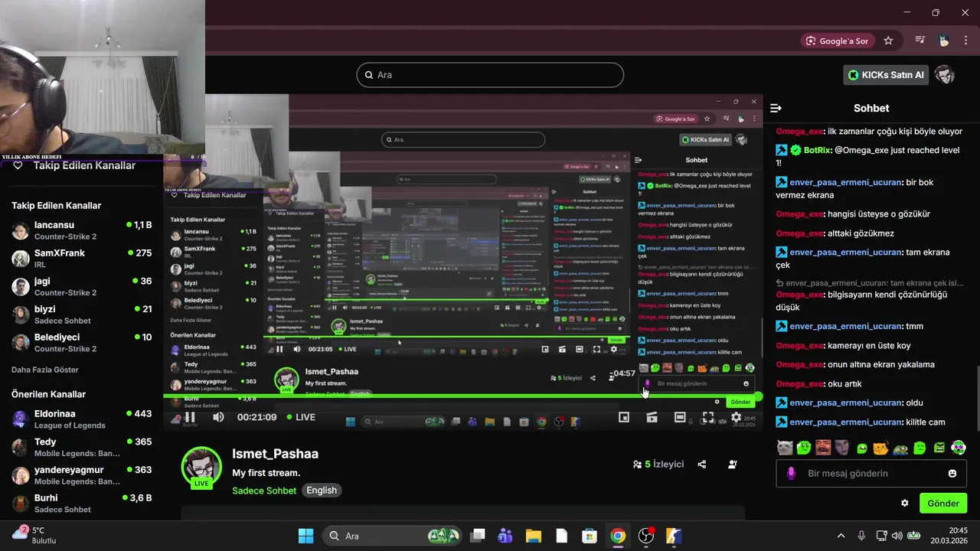Open OBS Studio from the taskbar
Image resolution: width=980 pixels, height=551 pixels.
point(646,536)
